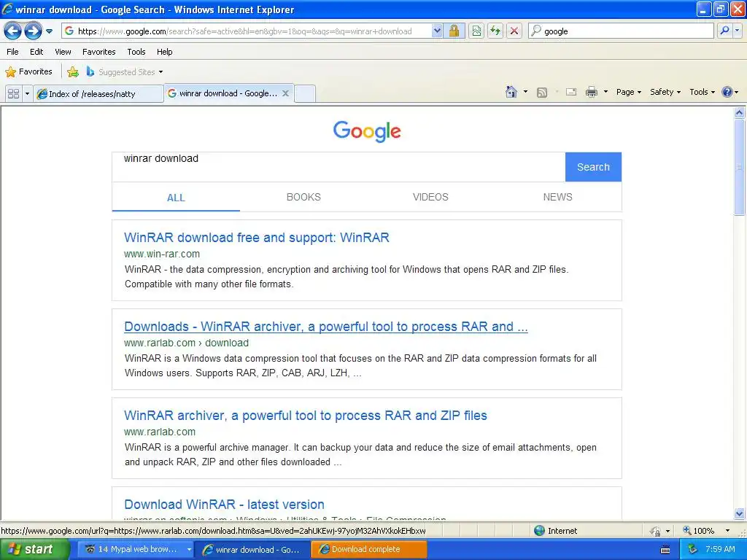747x560 pixels.
Task: Click the toolbar search box containing google
Action: point(621,31)
